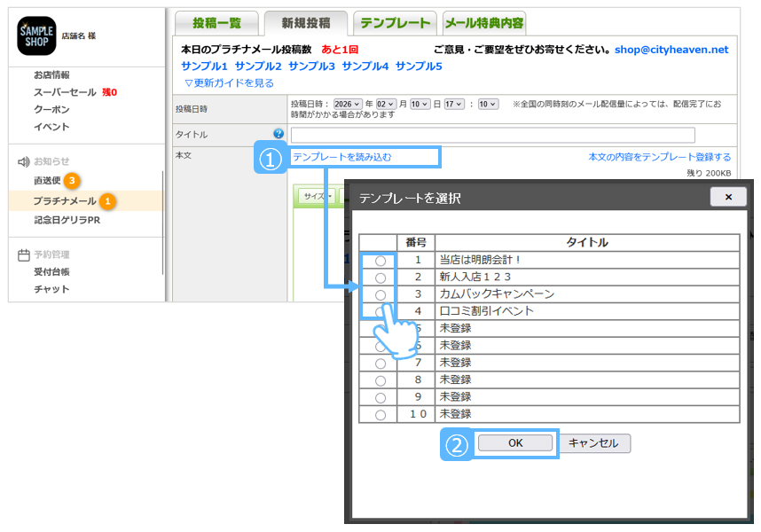The width and height of the screenshot is (761, 532).
Task: Click the orange badge 1 on プラチナメール
Action: pos(107,201)
